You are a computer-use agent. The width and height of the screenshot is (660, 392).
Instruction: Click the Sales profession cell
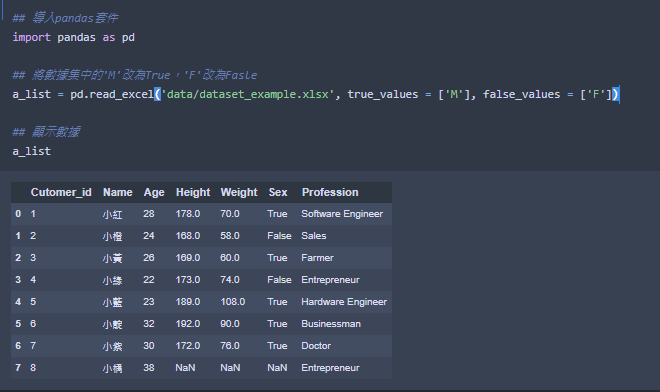tap(314, 236)
